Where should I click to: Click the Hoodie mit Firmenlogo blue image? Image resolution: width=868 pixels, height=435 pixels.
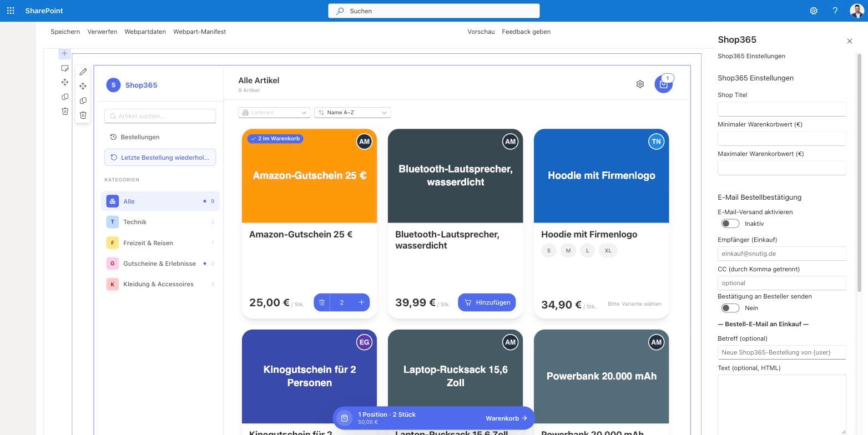[x=601, y=176]
